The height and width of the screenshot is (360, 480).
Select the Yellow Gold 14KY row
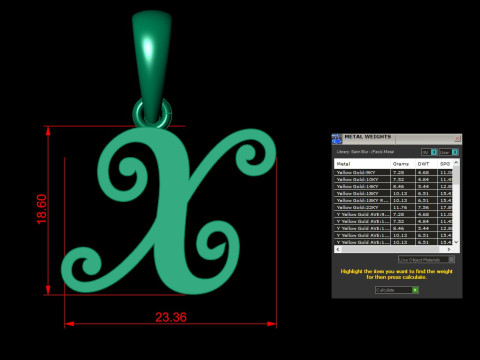[x=394, y=186]
